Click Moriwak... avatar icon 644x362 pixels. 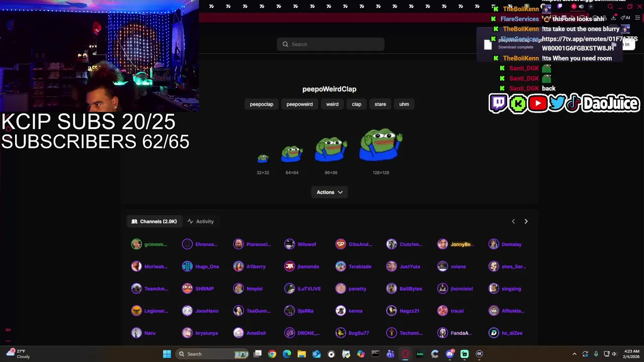click(136, 266)
